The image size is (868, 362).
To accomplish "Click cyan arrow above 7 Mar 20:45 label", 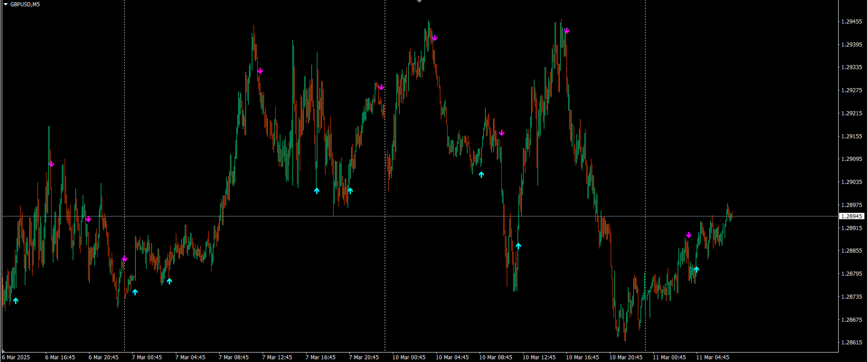I will coord(350,191).
